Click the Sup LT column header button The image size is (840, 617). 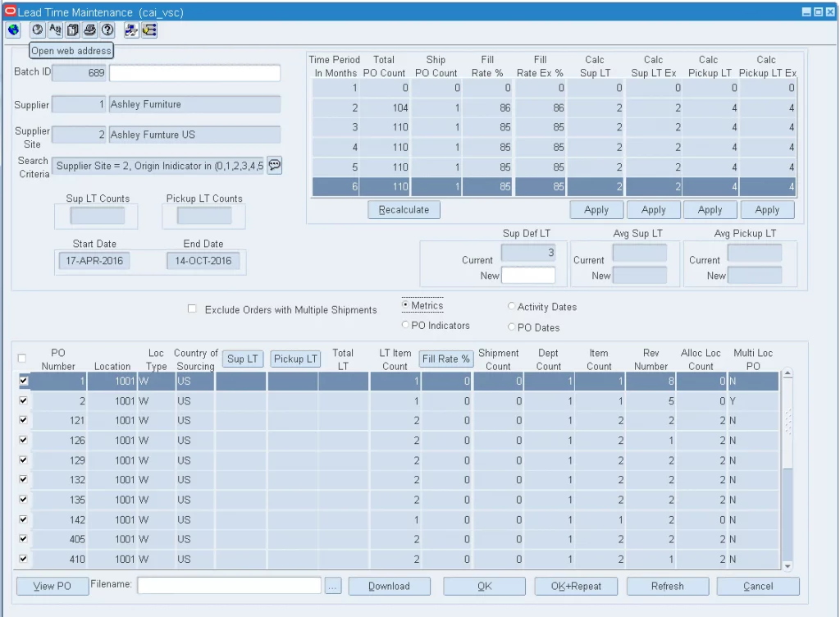[x=243, y=359]
